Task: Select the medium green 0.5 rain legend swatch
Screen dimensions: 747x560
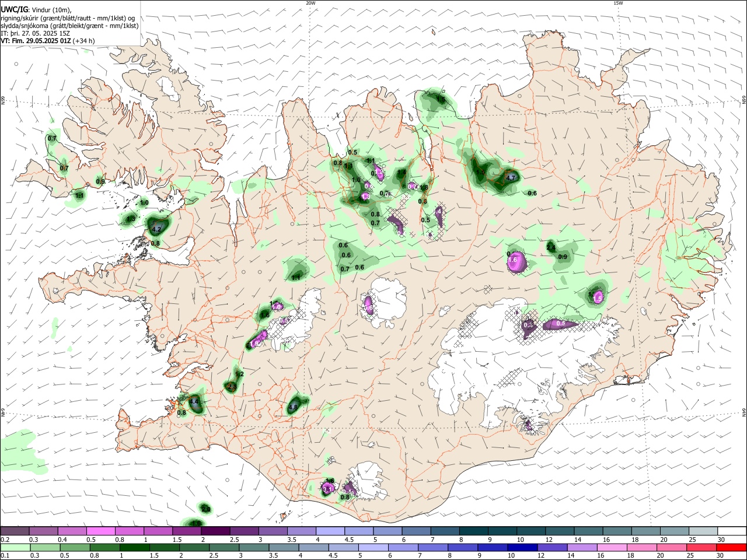Action: pyautogui.click(x=75, y=547)
